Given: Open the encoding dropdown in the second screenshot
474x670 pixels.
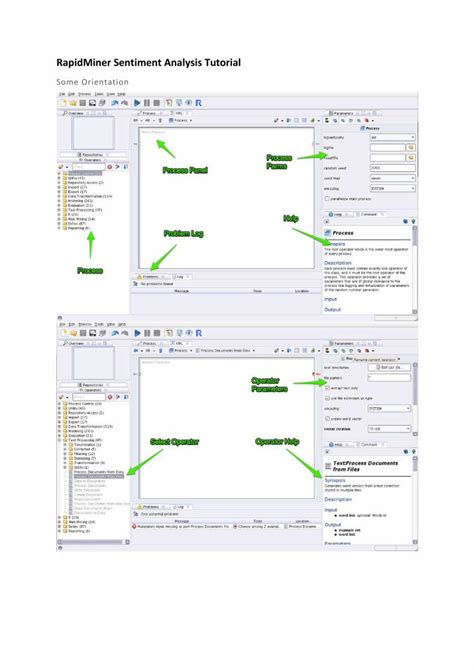Looking at the screenshot, I should [389, 408].
